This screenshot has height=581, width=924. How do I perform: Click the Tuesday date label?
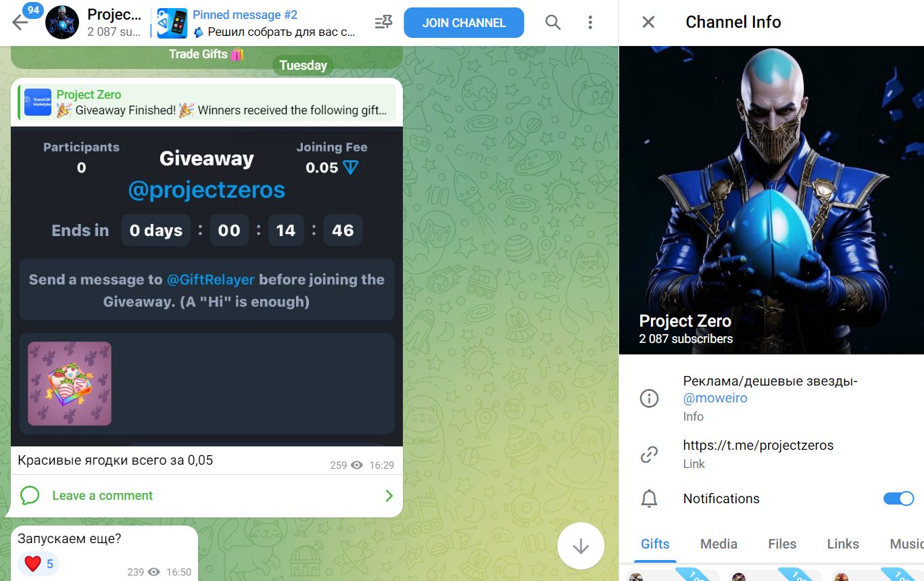303,65
